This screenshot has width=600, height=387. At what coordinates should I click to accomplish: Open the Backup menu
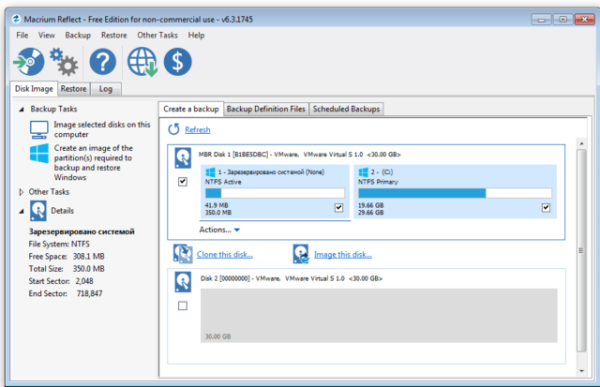78,35
